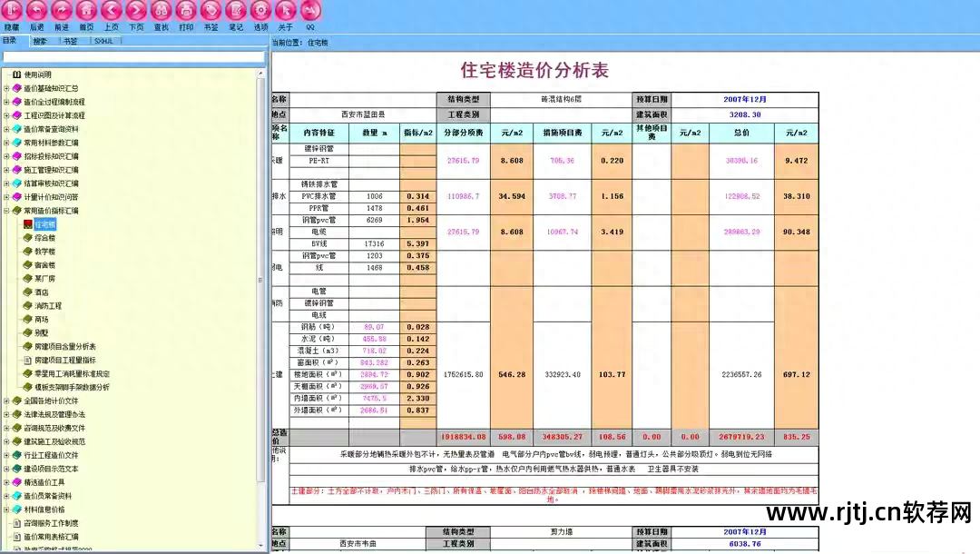The width and height of the screenshot is (980, 554).
Task: Click the 总价 column header cell
Action: (x=742, y=134)
